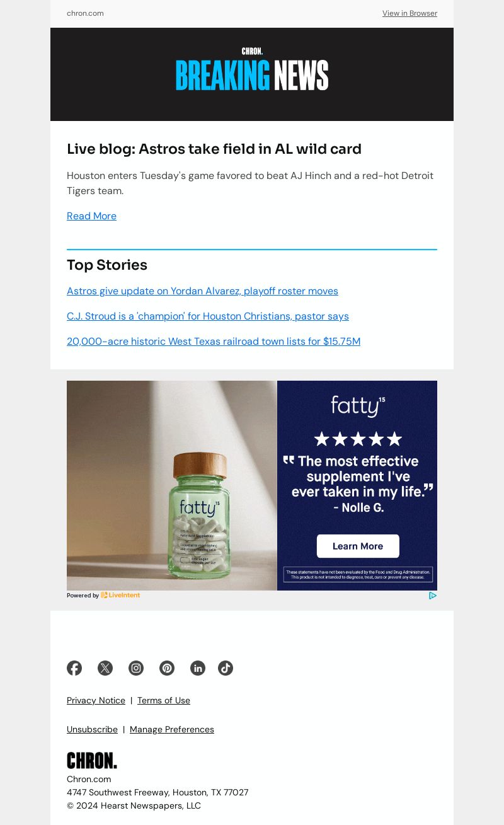This screenshot has width=504, height=825.
Task: Open the Instagram social icon
Action: [136, 668]
